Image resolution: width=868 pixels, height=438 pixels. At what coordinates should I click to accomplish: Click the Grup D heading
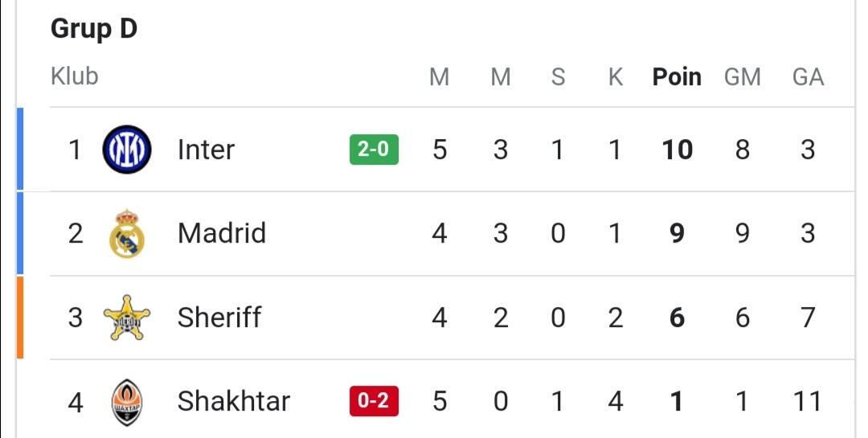tap(94, 29)
